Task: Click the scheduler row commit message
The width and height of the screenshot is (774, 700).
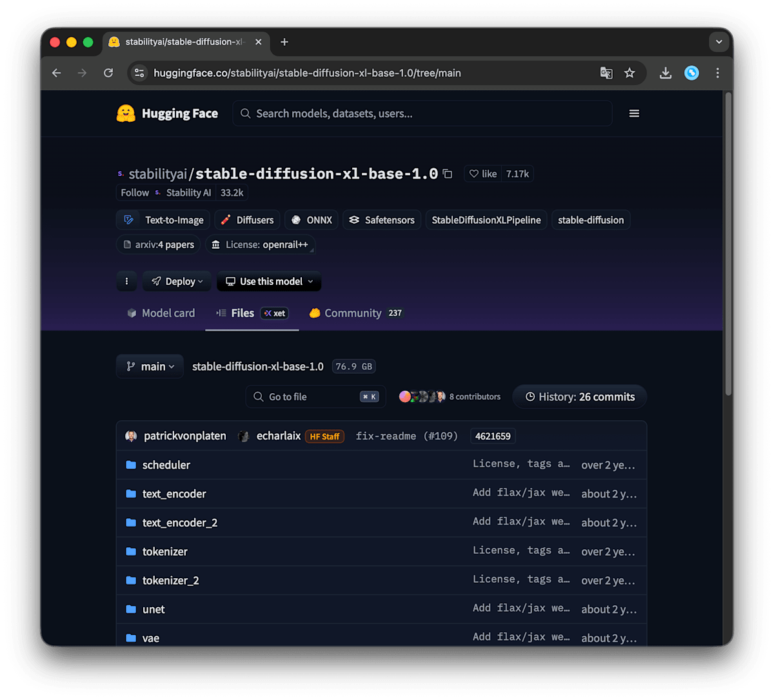Action: click(521, 464)
